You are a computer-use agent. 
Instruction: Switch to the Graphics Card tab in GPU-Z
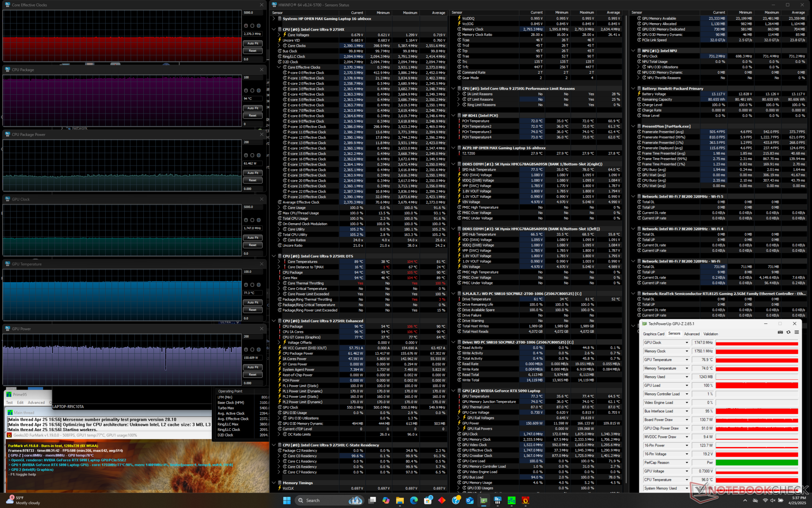(x=653, y=334)
